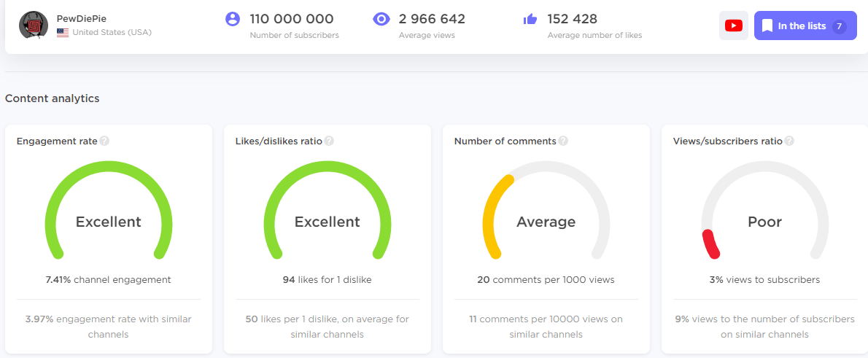Click the 3.97% similar channels engagement text

pyautogui.click(x=109, y=327)
